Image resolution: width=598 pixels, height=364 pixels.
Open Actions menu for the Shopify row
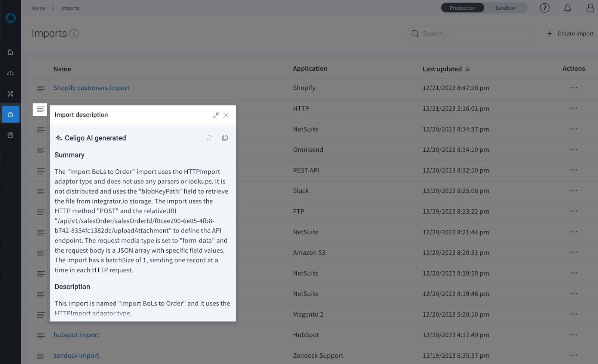point(574,88)
